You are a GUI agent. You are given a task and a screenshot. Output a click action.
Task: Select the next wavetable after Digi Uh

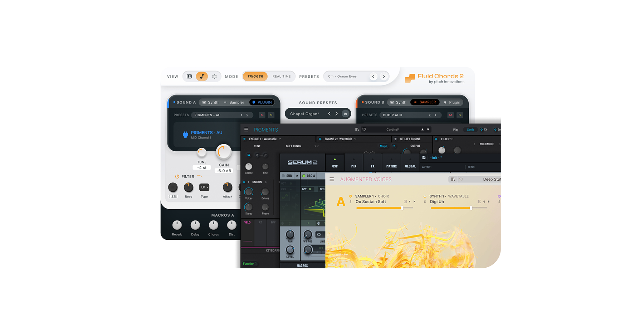(x=489, y=202)
